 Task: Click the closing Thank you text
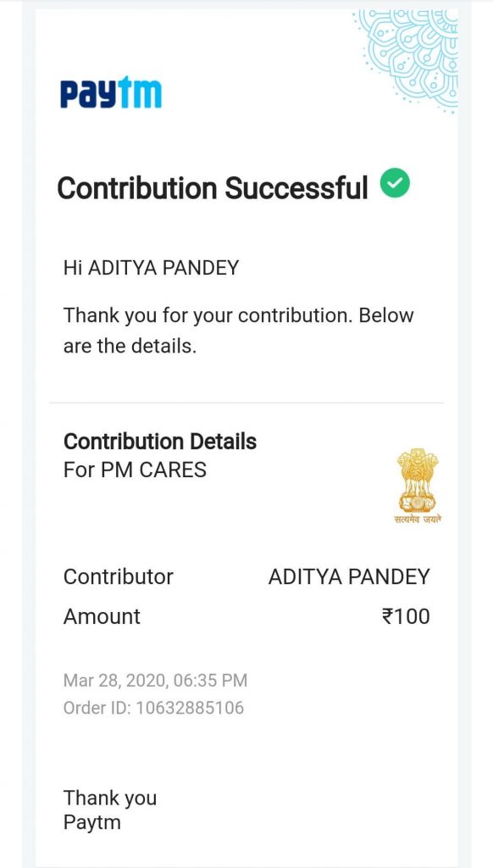point(110,798)
